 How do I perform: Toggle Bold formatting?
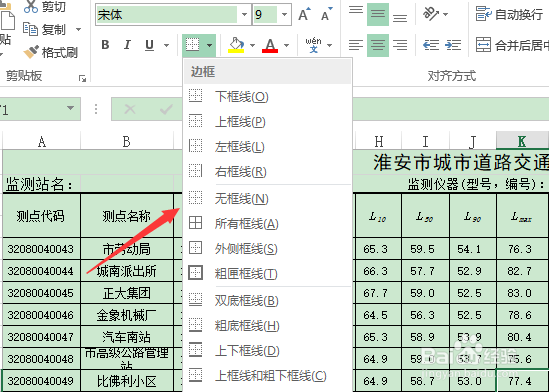point(105,45)
